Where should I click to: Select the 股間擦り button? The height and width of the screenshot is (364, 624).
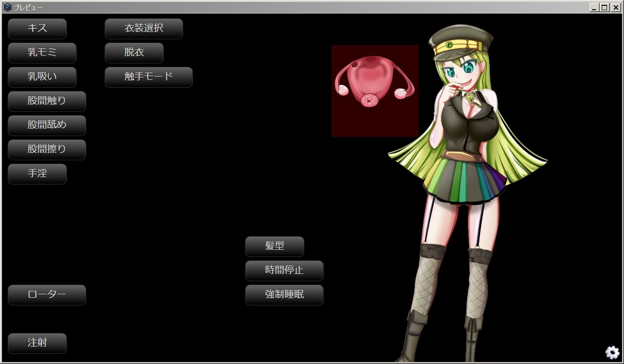(47, 150)
